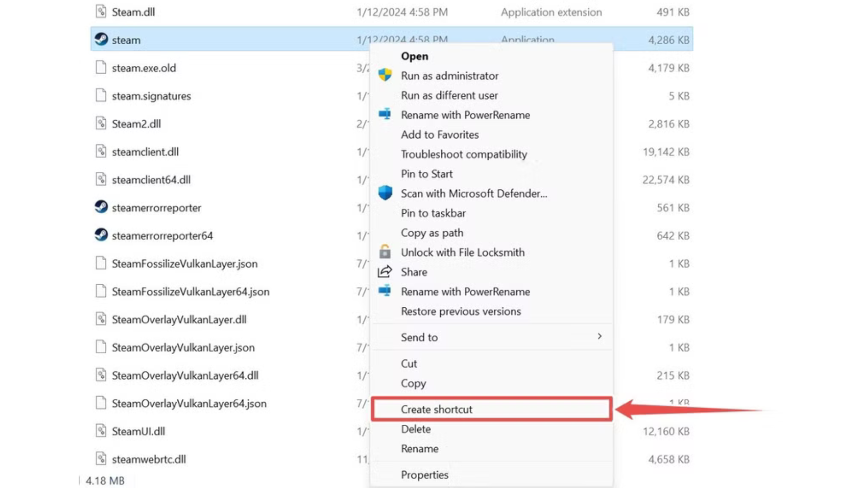Select Delete from the context menu
The height and width of the screenshot is (488, 868).
pyautogui.click(x=415, y=429)
